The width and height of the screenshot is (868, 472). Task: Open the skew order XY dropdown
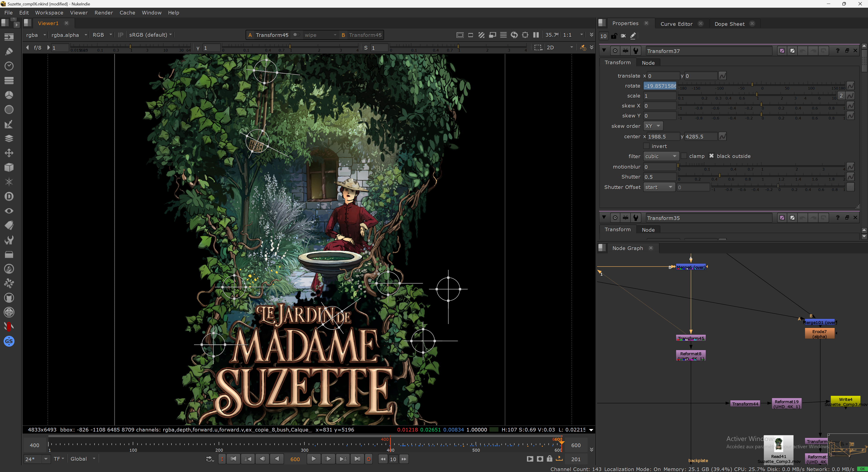pyautogui.click(x=653, y=126)
